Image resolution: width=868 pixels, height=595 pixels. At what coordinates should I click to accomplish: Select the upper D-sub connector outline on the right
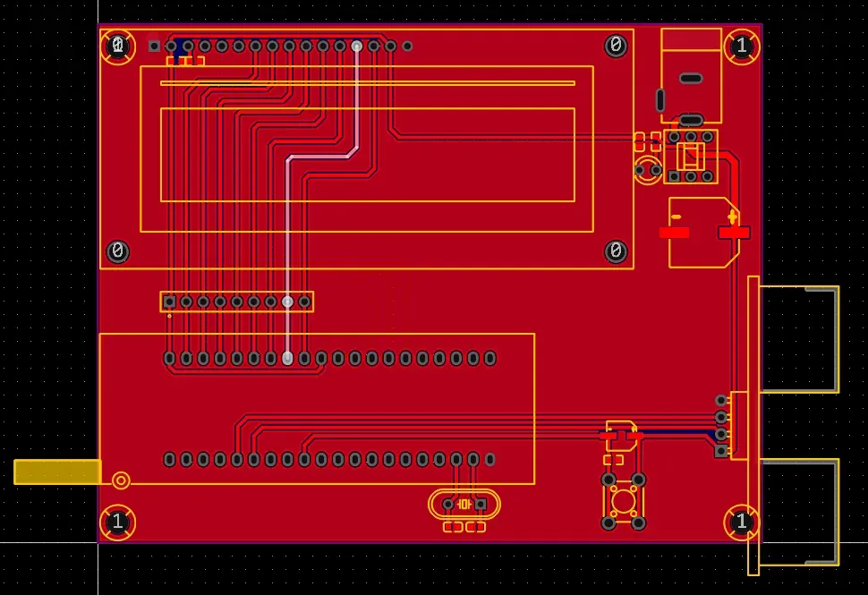pyautogui.click(x=799, y=339)
